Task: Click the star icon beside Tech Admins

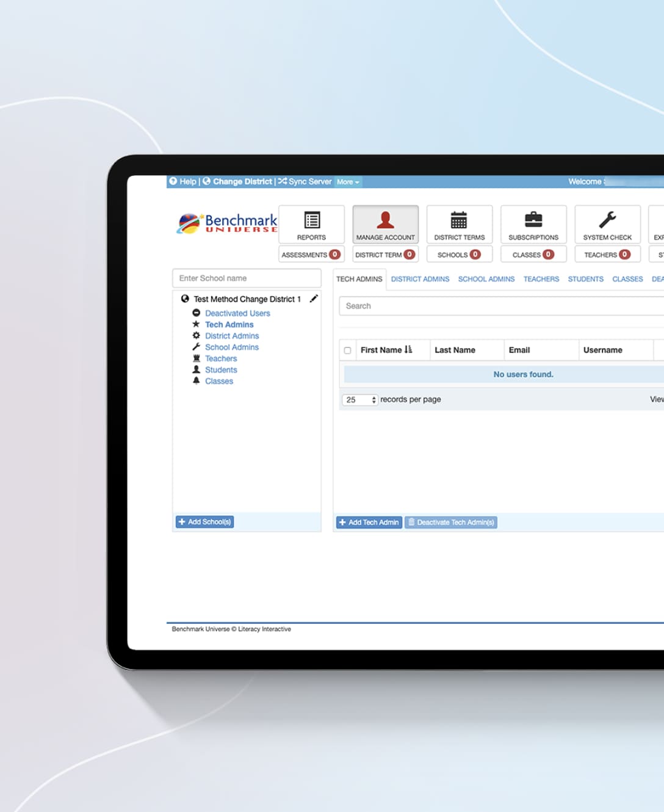Action: [196, 324]
